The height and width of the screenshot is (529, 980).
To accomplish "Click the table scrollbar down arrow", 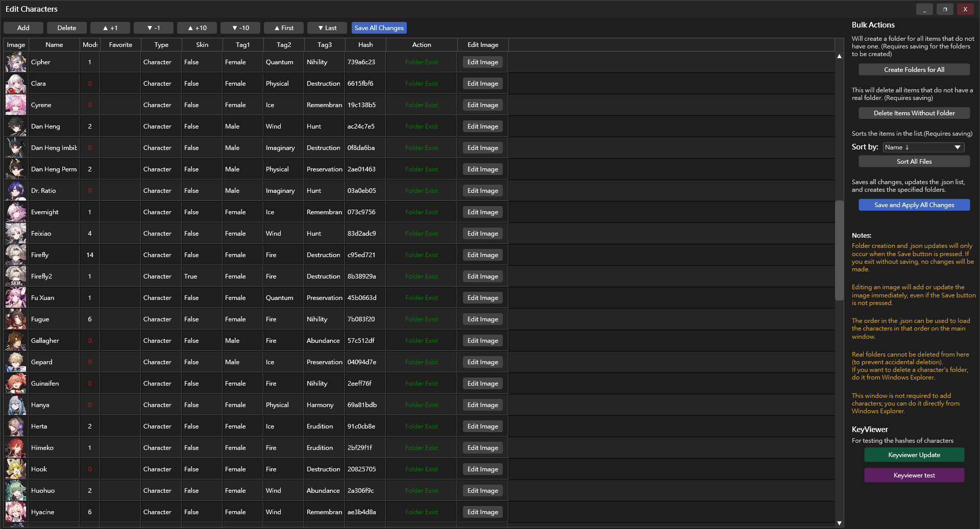I will [839, 523].
